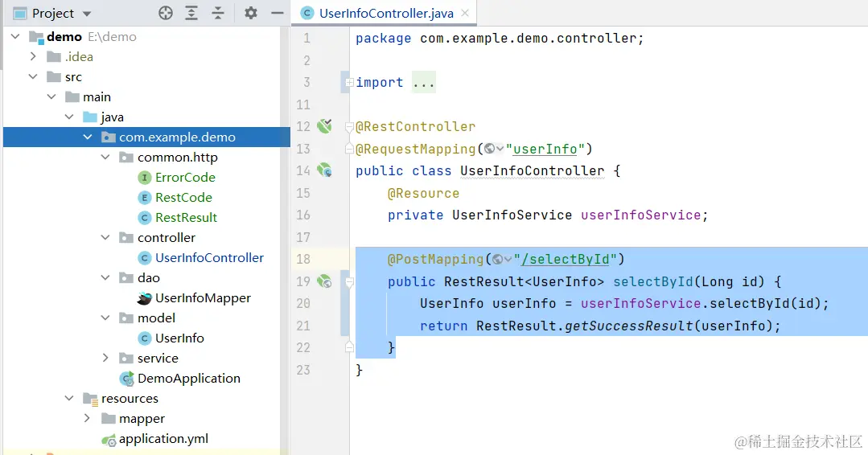Collapse the common.http package
The image size is (868, 455).
(x=105, y=157)
